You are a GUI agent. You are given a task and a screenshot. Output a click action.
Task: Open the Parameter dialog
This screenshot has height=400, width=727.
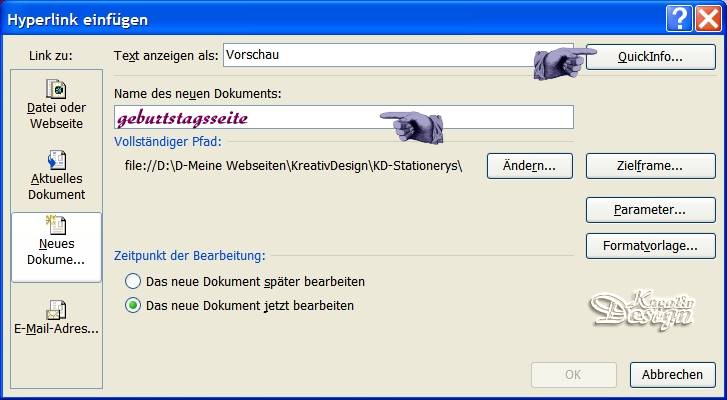coord(650,210)
